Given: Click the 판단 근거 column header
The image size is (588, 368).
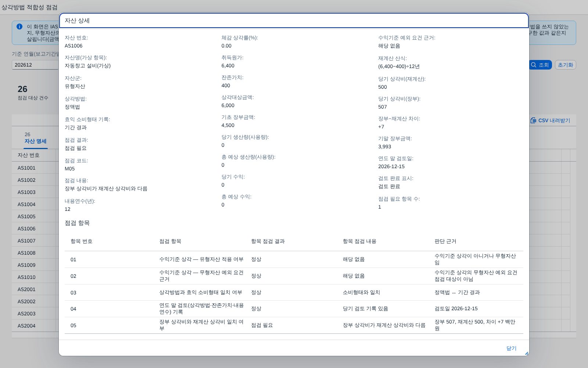Looking at the screenshot, I should click(445, 241).
